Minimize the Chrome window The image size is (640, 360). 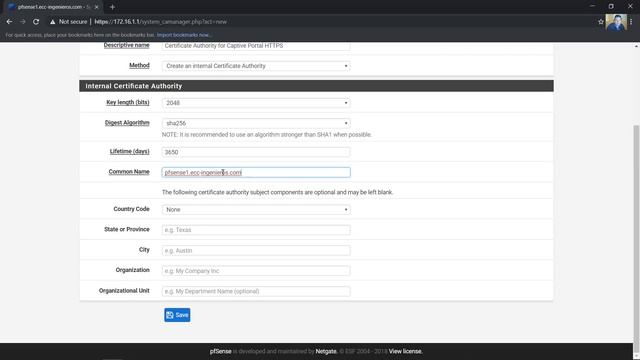point(592,6)
